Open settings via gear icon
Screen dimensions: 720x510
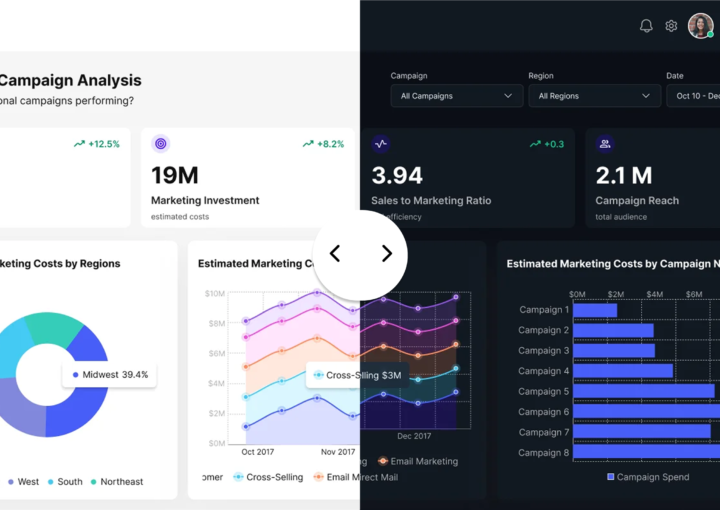coord(672,26)
